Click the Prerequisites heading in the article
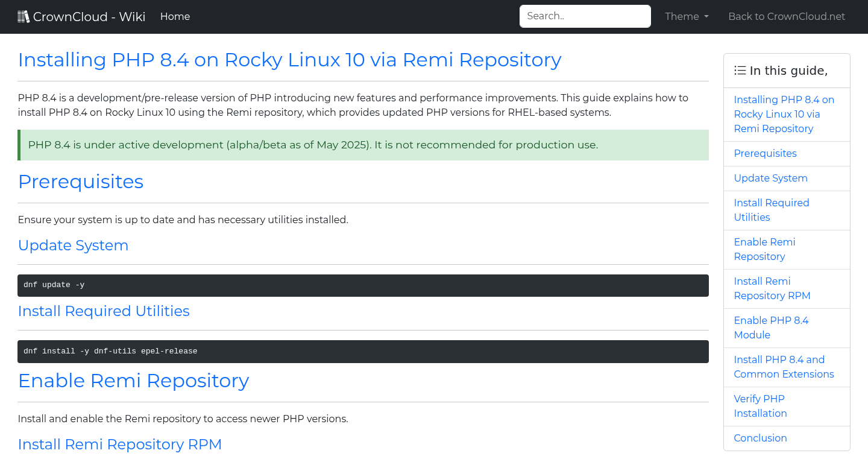The image size is (868, 459). tap(80, 182)
